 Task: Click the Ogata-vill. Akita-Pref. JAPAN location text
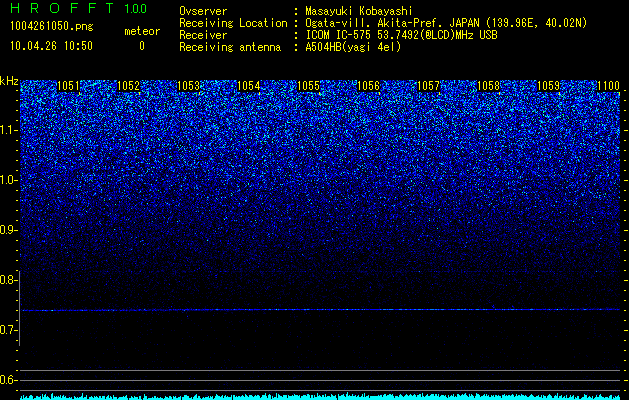[444, 23]
